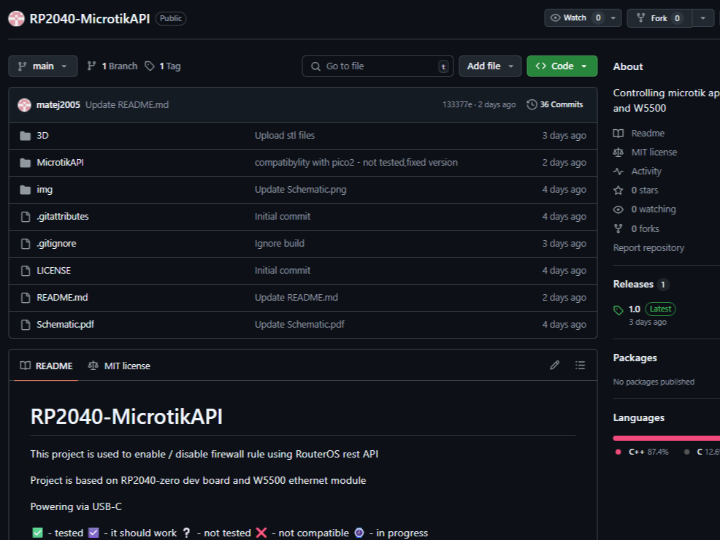The width and height of the screenshot is (720, 540).
Task: Click the Schematic.pdf file icon
Action: coord(26,325)
